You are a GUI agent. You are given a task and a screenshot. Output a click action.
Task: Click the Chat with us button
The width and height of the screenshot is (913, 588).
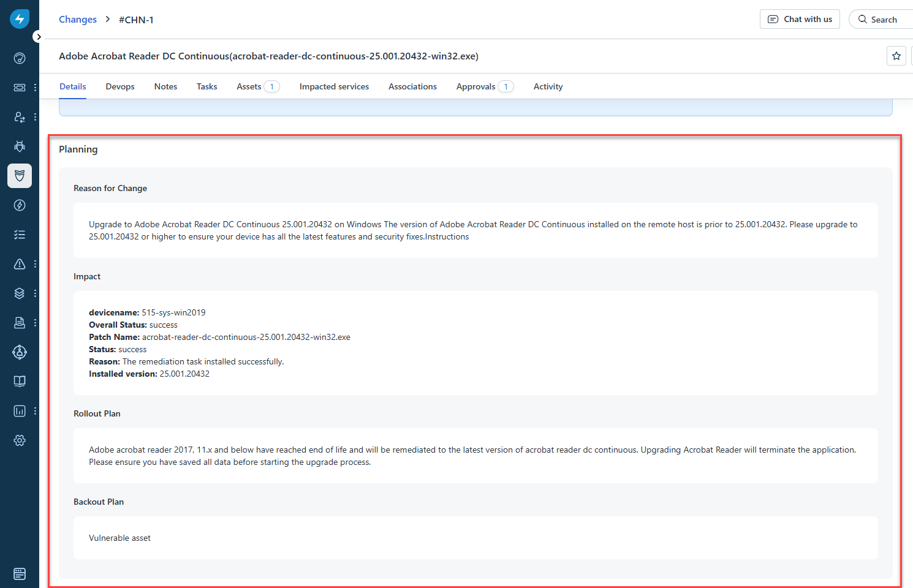pyautogui.click(x=800, y=19)
